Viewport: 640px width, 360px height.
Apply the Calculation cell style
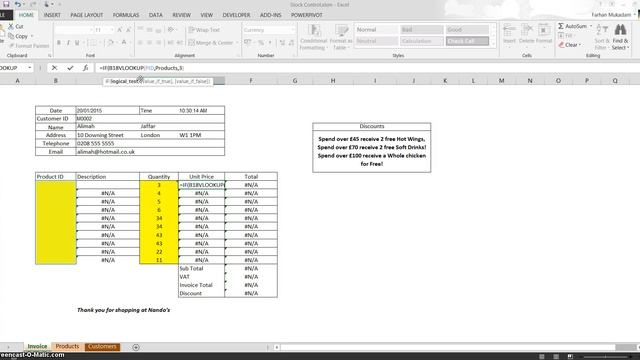pos(421,41)
